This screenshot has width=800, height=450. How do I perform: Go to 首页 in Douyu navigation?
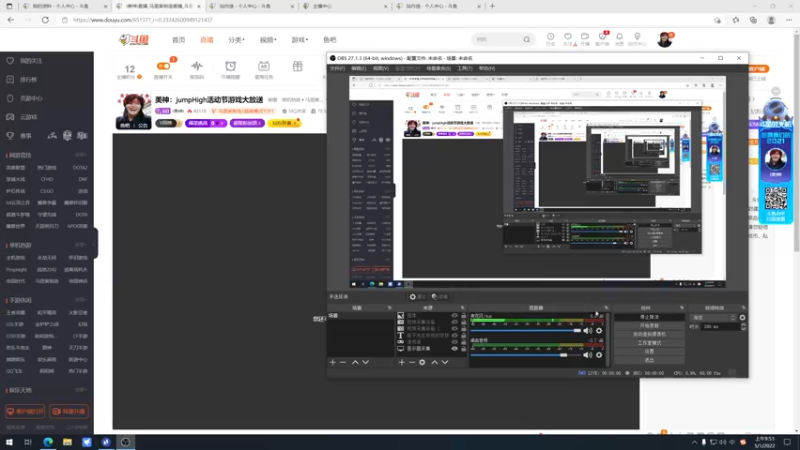[179, 40]
